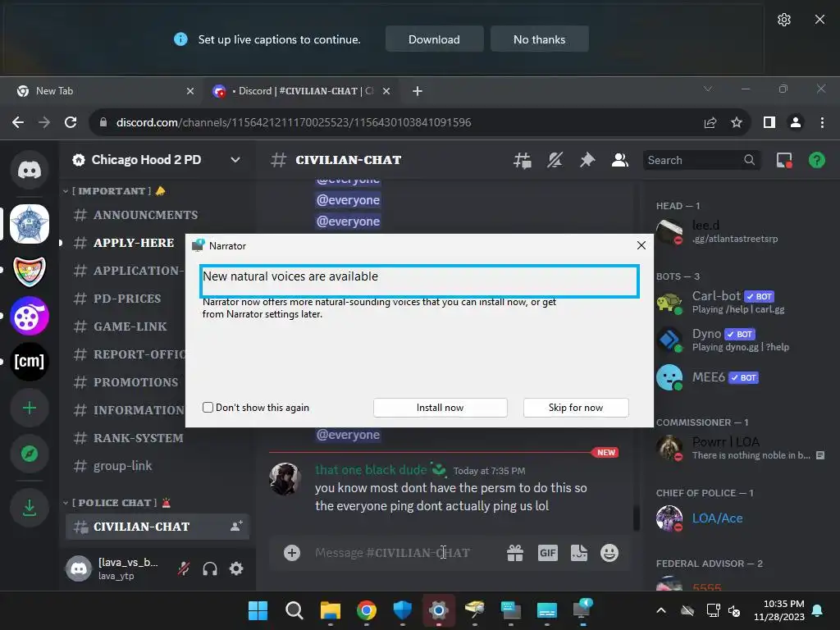Open Threads icon in channel header
The width and height of the screenshot is (840, 630).
tap(523, 160)
